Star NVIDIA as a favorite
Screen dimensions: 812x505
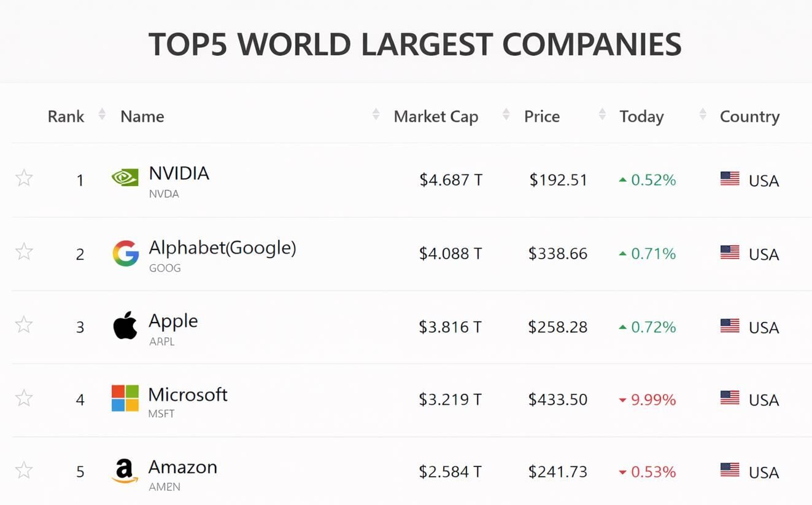point(24,178)
